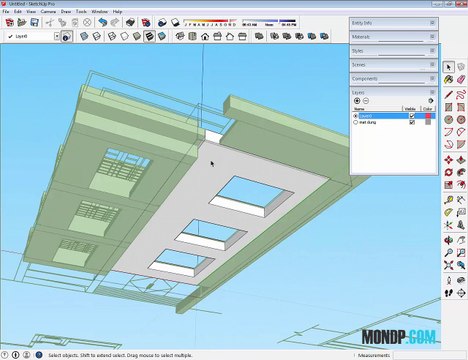
Task: Select the Zoom magnifier tool
Action: (449, 253)
